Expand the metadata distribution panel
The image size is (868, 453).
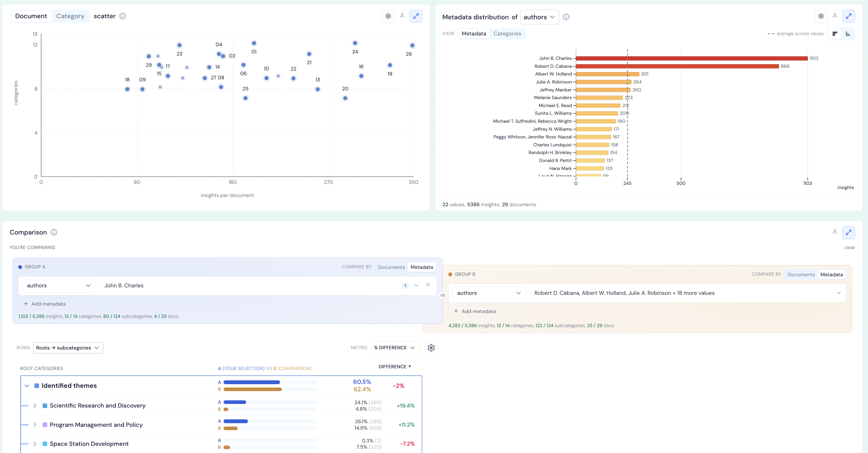point(848,16)
